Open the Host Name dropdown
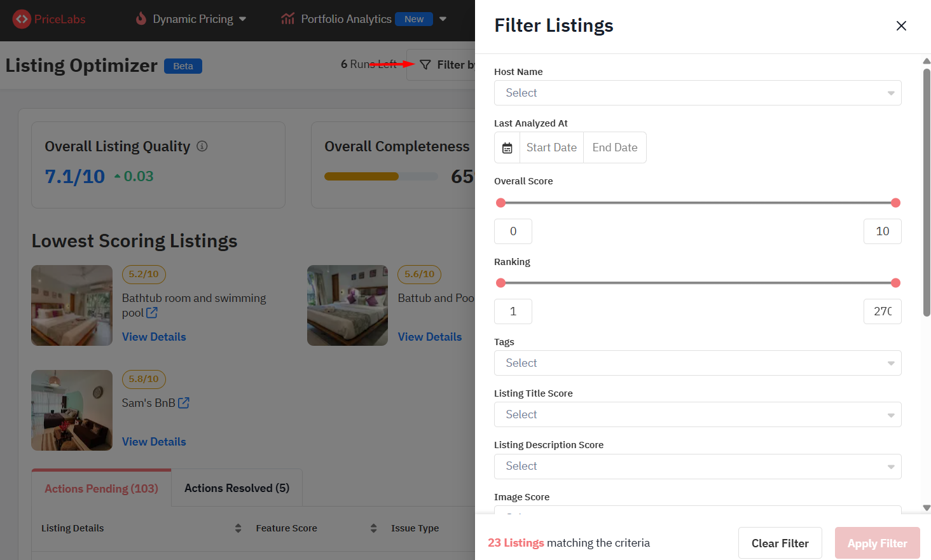The height and width of the screenshot is (560, 931). (698, 93)
